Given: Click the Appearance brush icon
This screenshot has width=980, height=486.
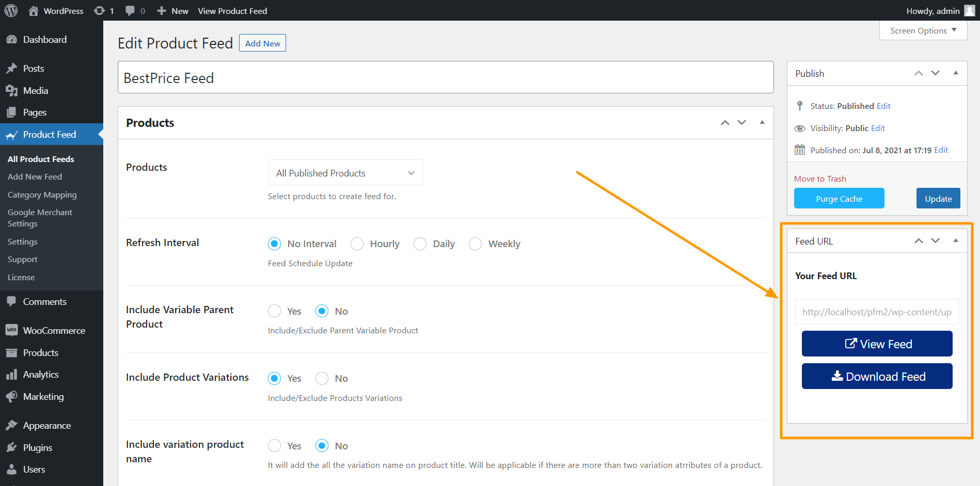Looking at the screenshot, I should click(11, 426).
